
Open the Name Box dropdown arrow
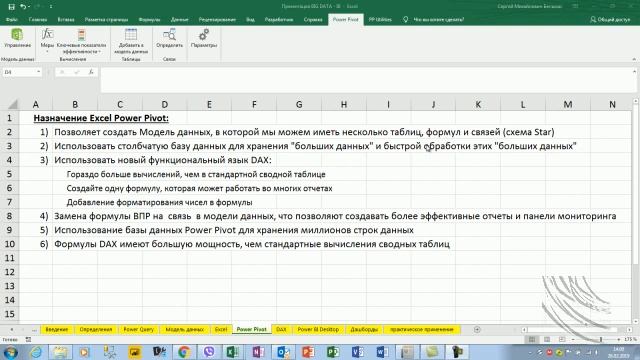click(38, 72)
